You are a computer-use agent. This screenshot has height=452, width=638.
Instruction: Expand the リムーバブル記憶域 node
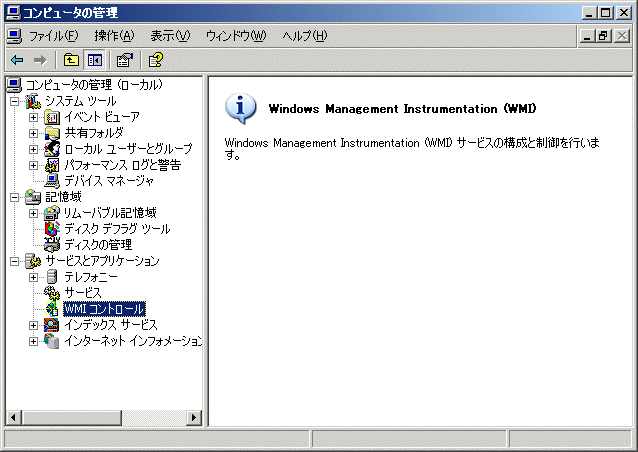pos(33,213)
